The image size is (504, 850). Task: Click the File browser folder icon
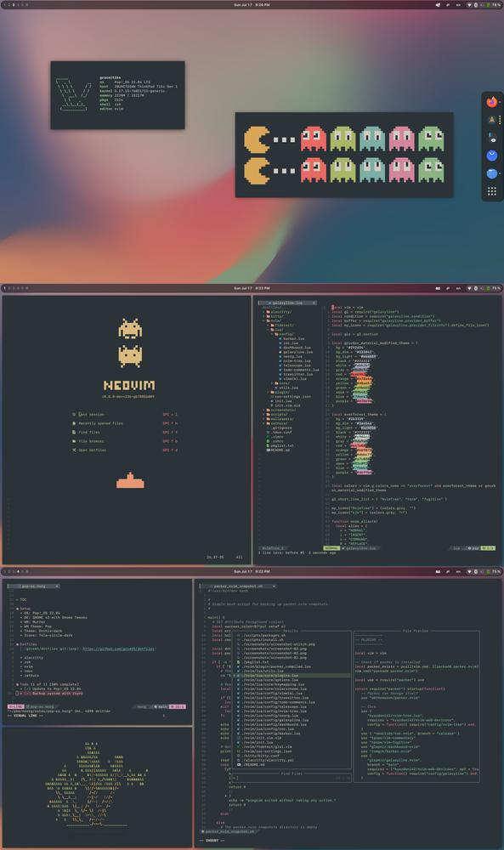74,441
